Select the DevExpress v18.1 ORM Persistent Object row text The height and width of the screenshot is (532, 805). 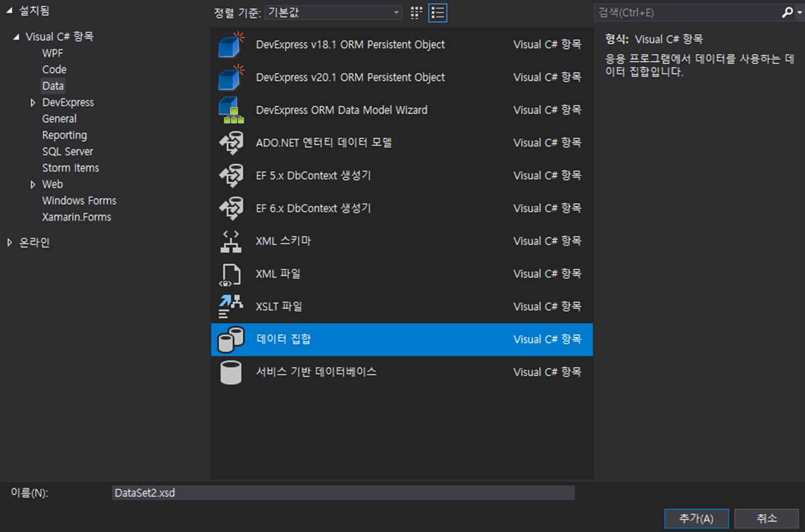350,45
